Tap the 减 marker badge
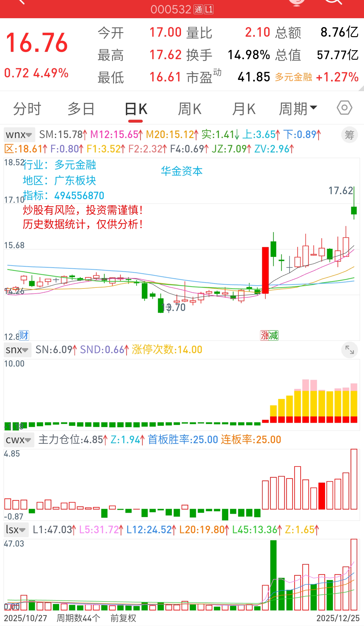This screenshot has height=626, width=364. click(274, 336)
